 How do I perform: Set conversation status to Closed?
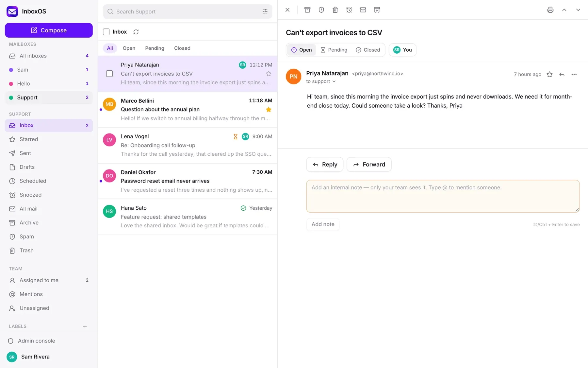[368, 50]
